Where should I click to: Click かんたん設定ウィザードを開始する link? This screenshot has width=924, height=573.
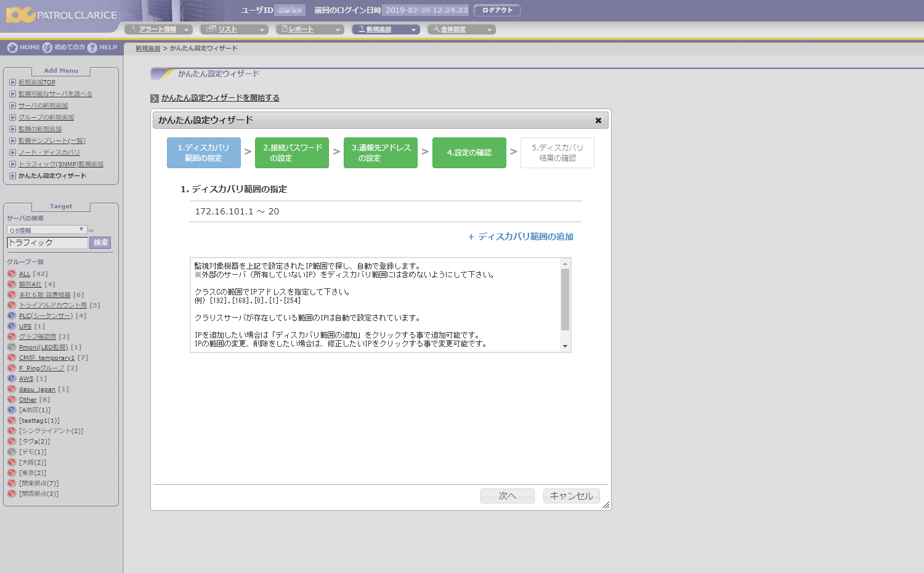tap(221, 98)
